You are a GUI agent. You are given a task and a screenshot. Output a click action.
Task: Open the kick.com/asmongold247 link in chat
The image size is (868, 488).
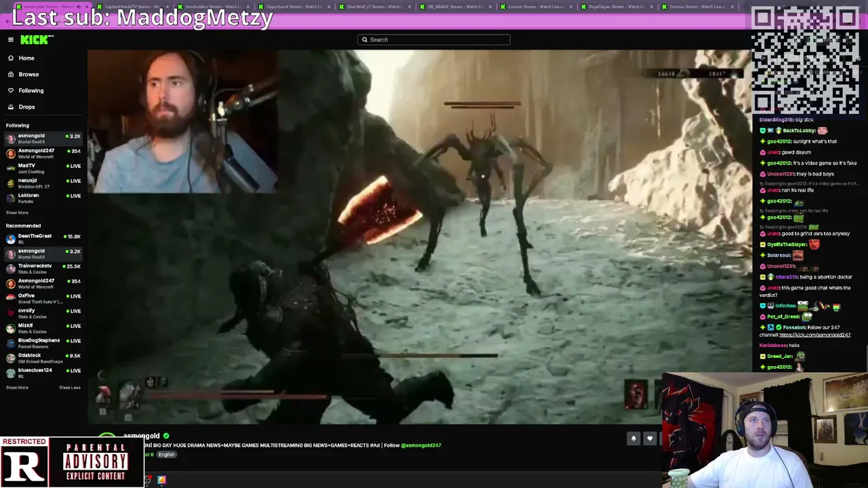(814, 335)
